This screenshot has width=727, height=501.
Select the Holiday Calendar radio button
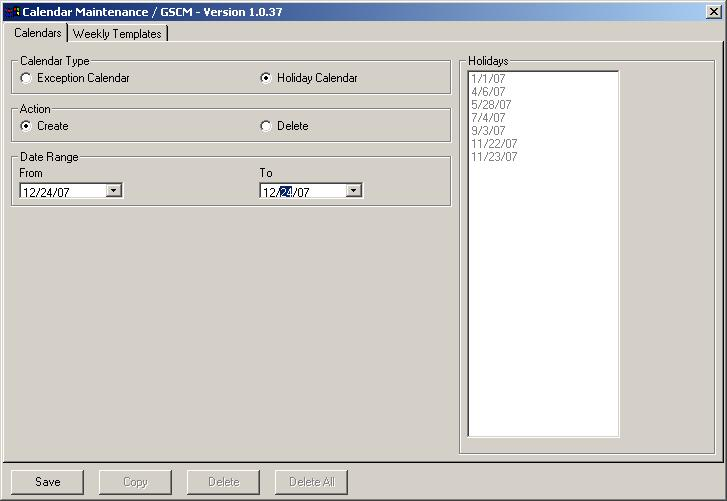266,78
